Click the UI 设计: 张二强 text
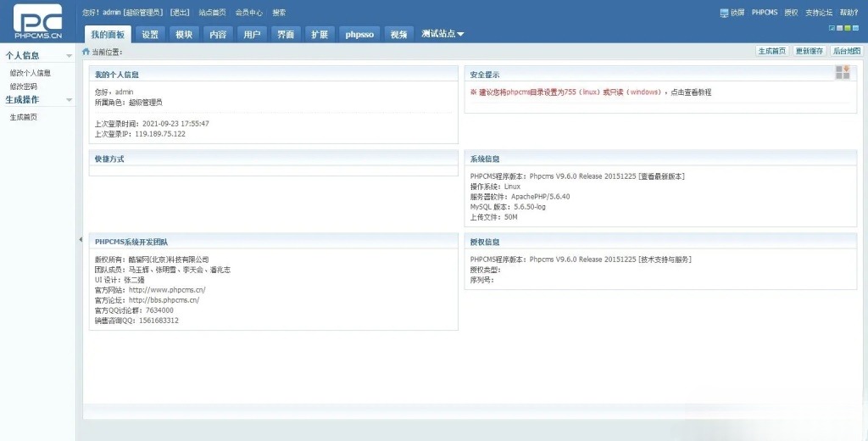 (x=120, y=280)
